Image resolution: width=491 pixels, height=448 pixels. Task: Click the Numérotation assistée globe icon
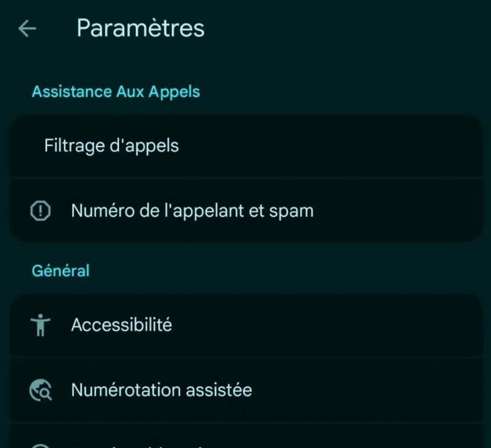coord(40,390)
